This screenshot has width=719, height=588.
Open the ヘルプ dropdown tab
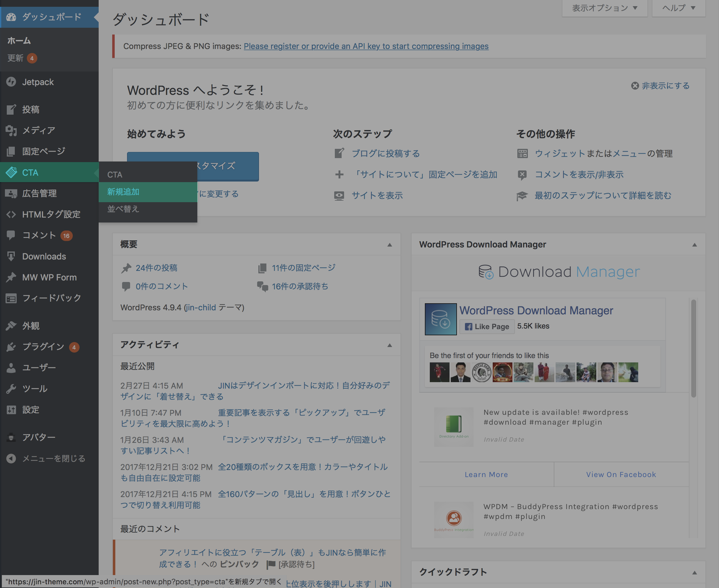(x=679, y=8)
